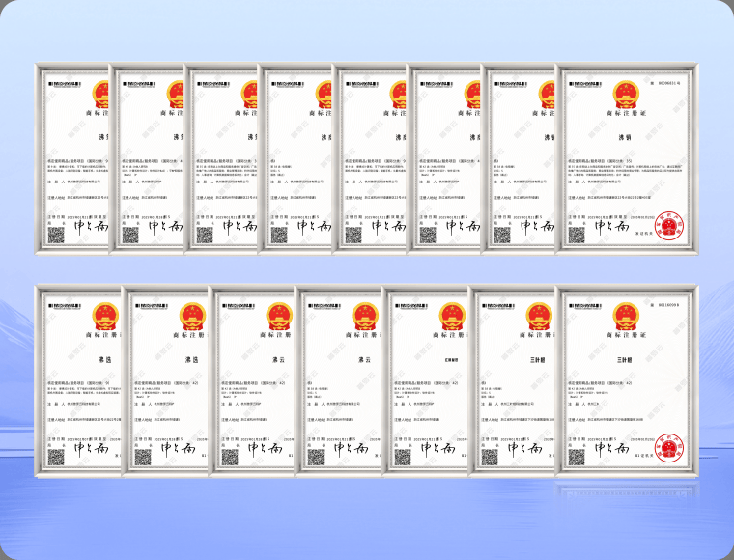Click national emblem on bottom-row sealed certificate
The height and width of the screenshot is (560, 734).
[626, 317]
